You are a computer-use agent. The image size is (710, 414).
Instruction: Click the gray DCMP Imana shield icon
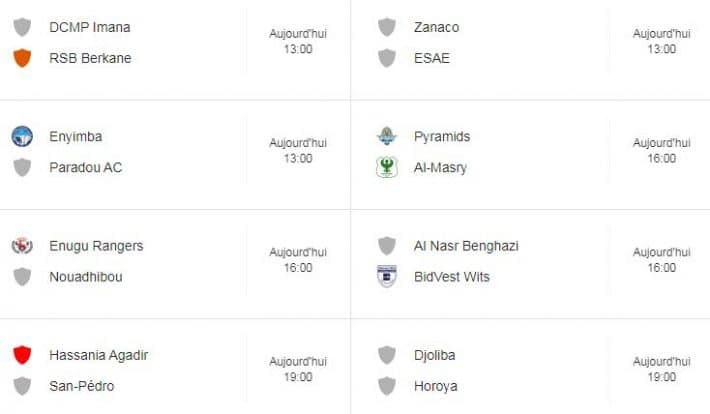pyautogui.click(x=22, y=27)
